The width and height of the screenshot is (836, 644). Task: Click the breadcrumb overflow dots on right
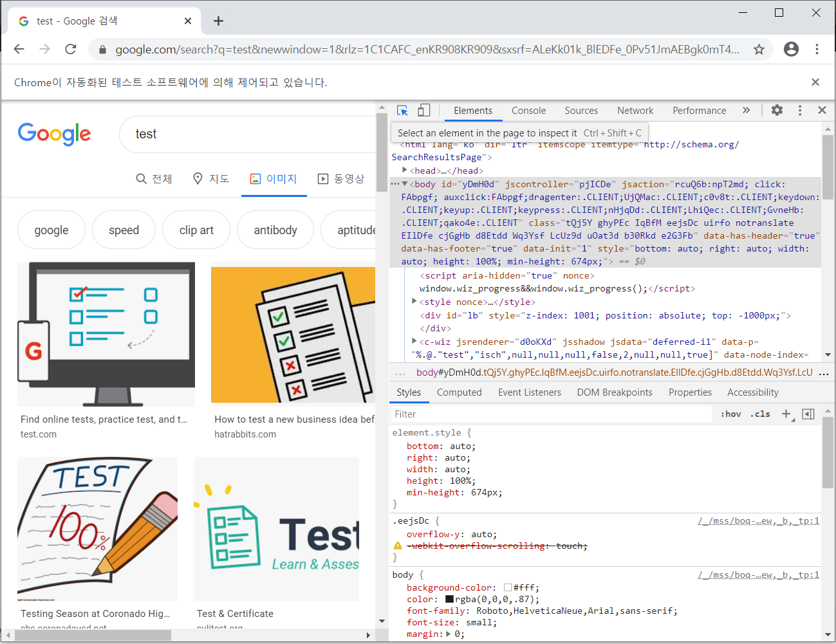(824, 373)
